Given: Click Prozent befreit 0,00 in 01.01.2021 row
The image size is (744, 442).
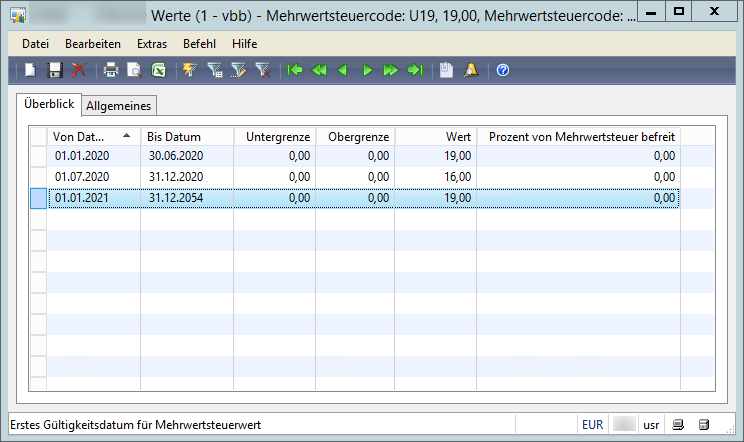Looking at the screenshot, I should pos(578,198).
